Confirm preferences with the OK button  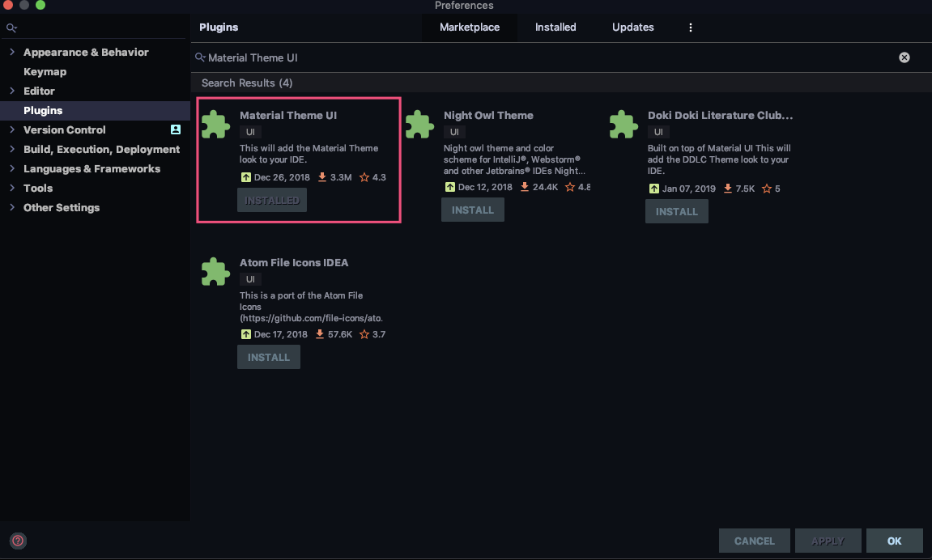point(894,541)
